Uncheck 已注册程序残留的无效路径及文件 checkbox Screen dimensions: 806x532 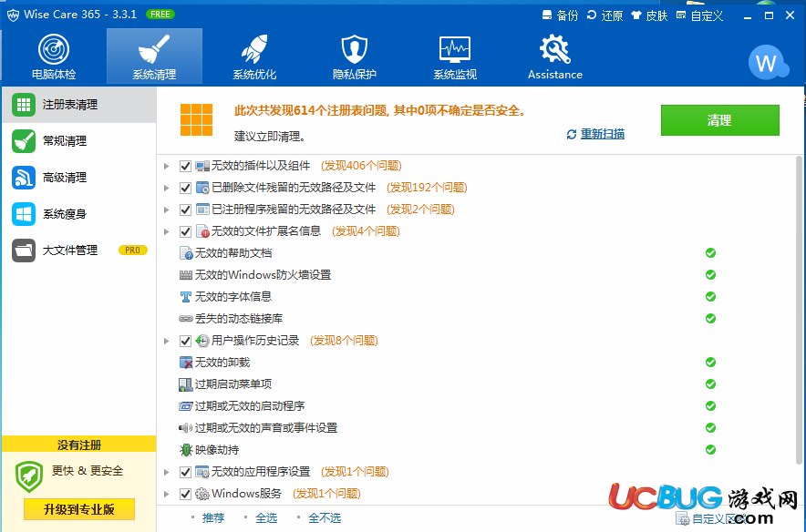point(186,210)
